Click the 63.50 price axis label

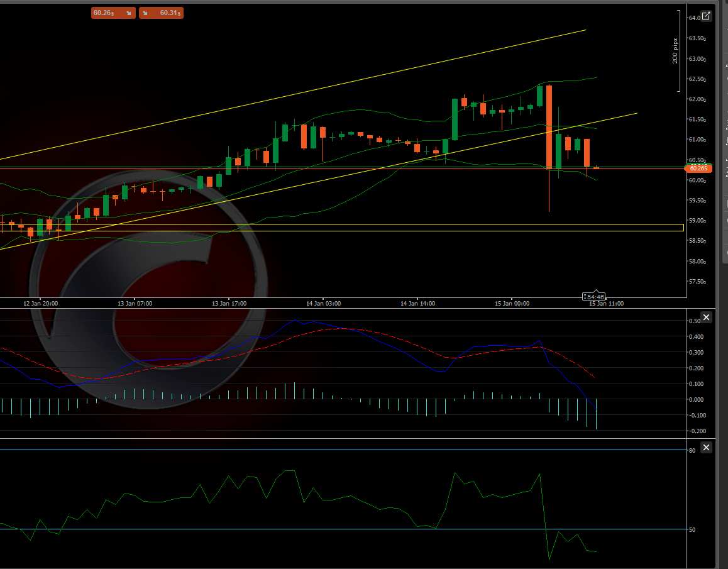(x=697, y=38)
